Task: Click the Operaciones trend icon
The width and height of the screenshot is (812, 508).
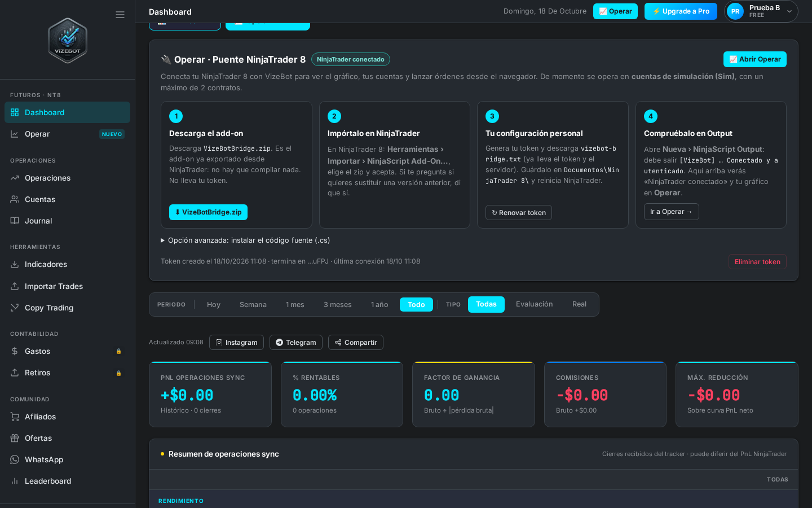Action: [15, 178]
